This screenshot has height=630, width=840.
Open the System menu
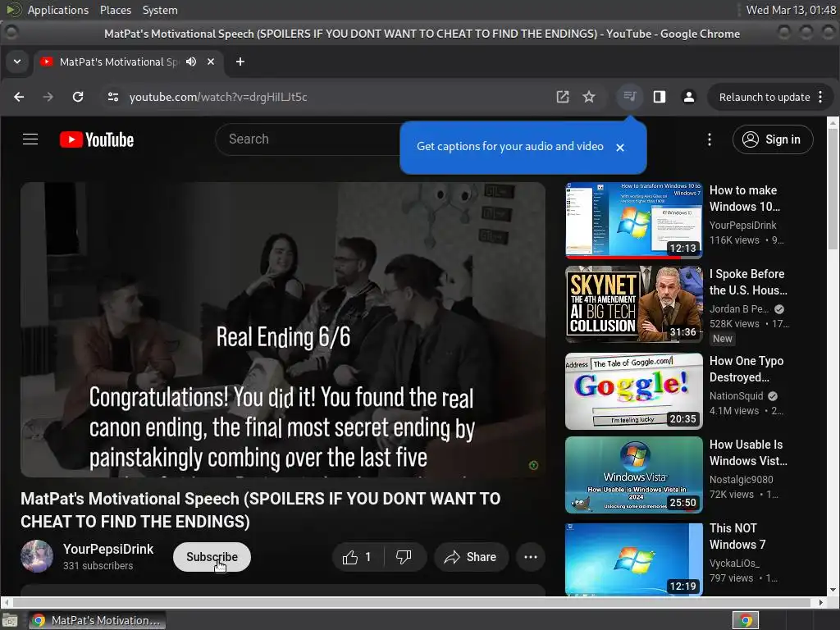click(160, 10)
